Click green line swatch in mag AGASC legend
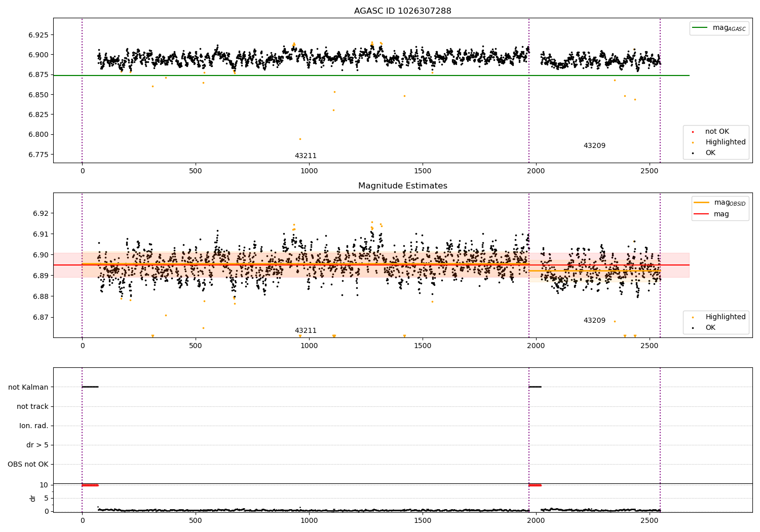 [700, 28]
